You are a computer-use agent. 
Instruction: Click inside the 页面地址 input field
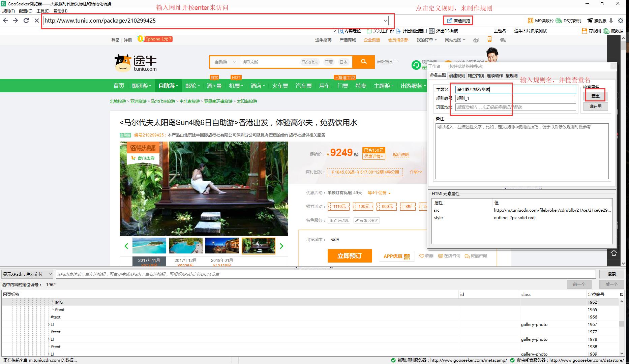[x=516, y=107]
